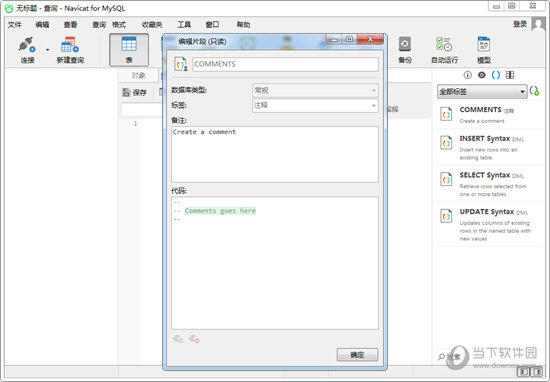Click the COMMENTS name field in the dialog

click(285, 64)
